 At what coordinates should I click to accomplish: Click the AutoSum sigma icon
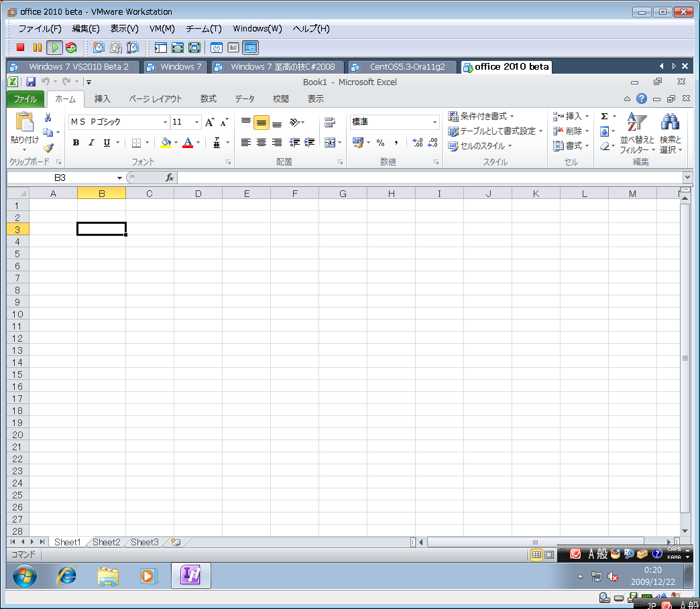tap(604, 117)
